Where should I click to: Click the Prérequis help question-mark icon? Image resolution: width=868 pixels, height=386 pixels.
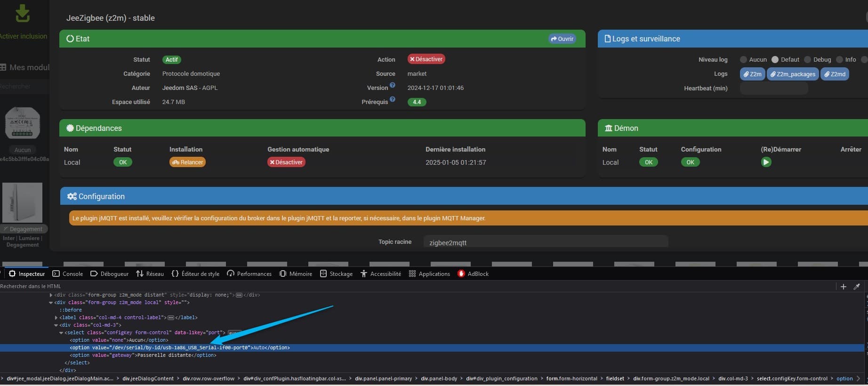[393, 99]
